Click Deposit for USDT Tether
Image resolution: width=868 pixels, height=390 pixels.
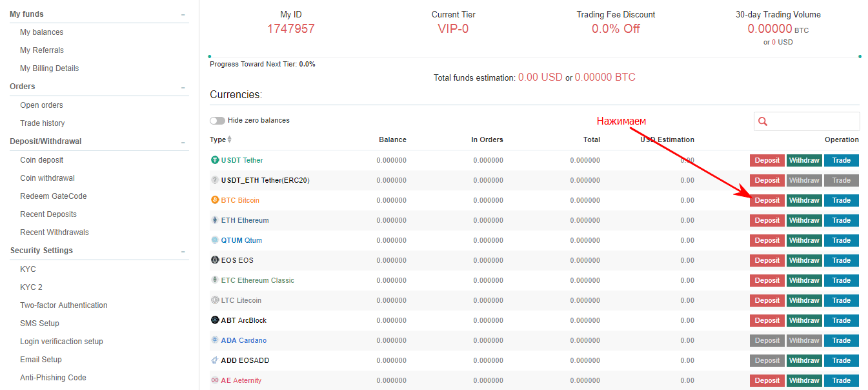(x=767, y=160)
